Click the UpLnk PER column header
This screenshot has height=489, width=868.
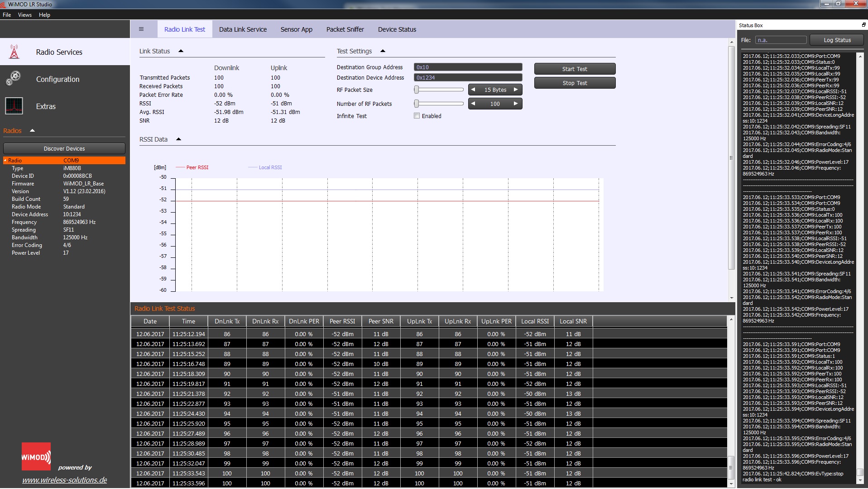pyautogui.click(x=496, y=321)
